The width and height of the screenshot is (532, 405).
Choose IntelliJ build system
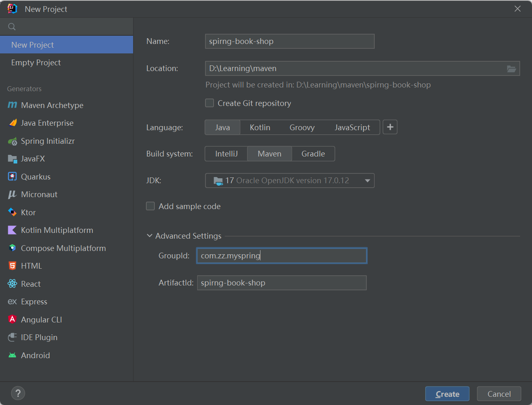point(226,154)
